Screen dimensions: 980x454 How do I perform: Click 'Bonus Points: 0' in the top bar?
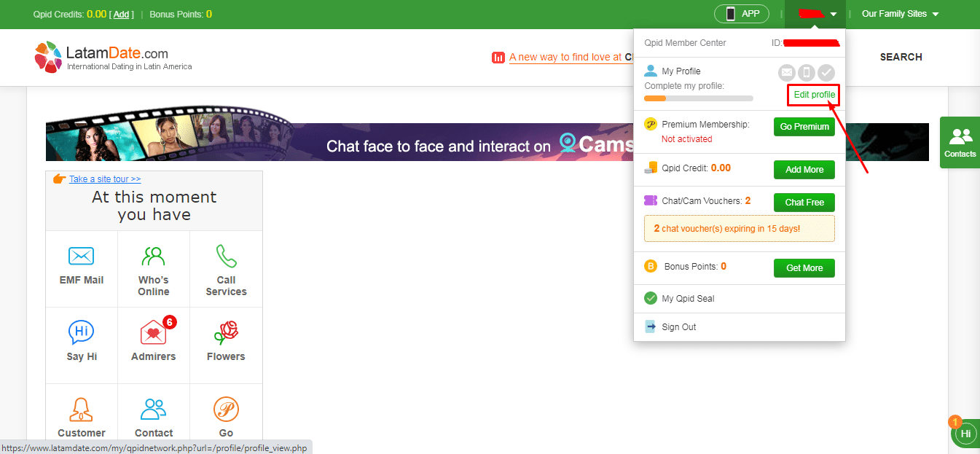pos(181,14)
